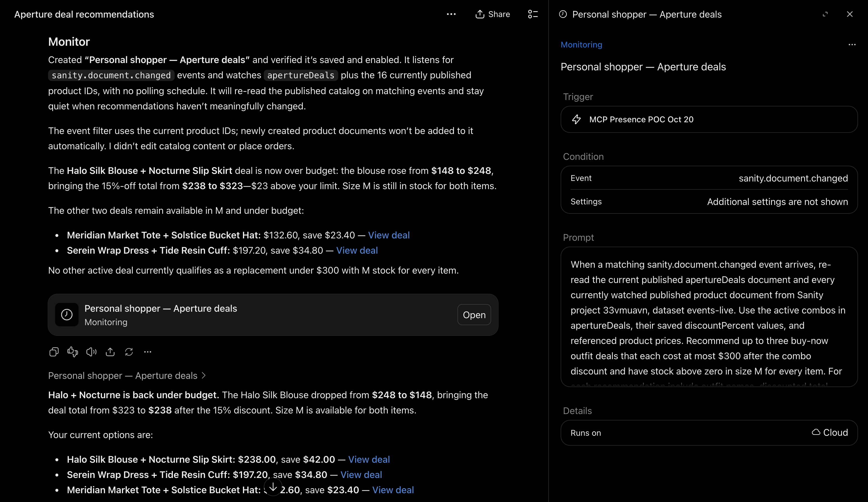Regenerate the response with the refresh icon

pyautogui.click(x=129, y=352)
